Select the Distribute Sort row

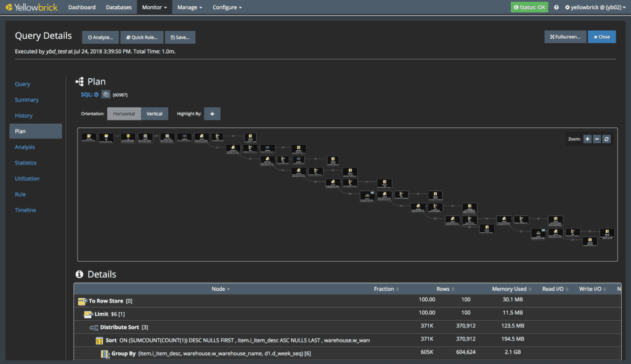pyautogui.click(x=348, y=327)
